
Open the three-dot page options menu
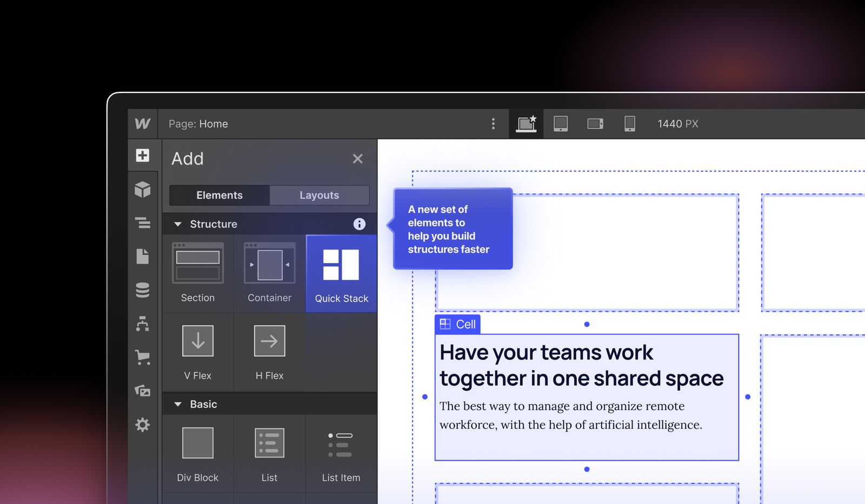click(x=493, y=124)
